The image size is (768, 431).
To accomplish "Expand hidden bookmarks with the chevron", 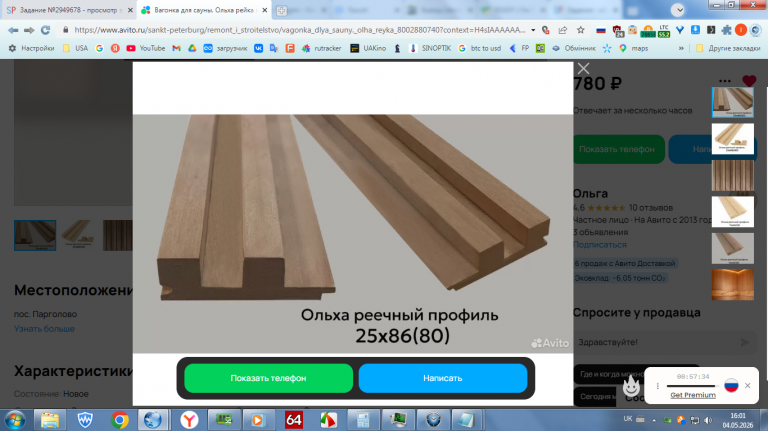I will [681, 48].
